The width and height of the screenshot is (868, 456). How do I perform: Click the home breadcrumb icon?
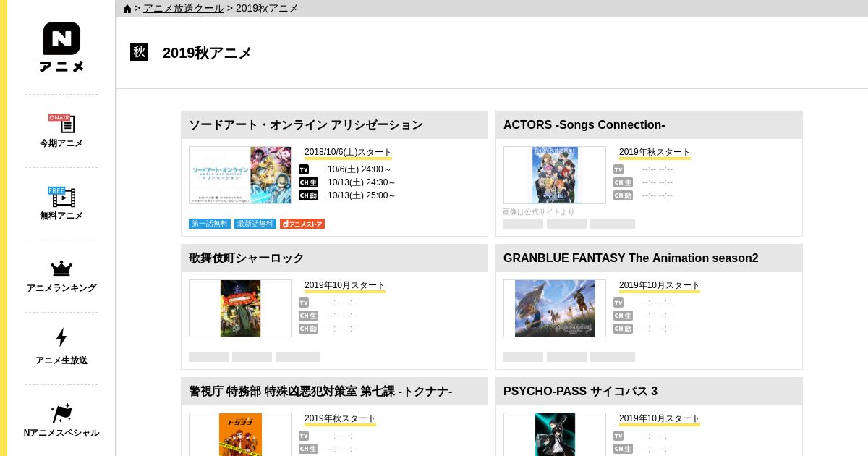point(127,9)
